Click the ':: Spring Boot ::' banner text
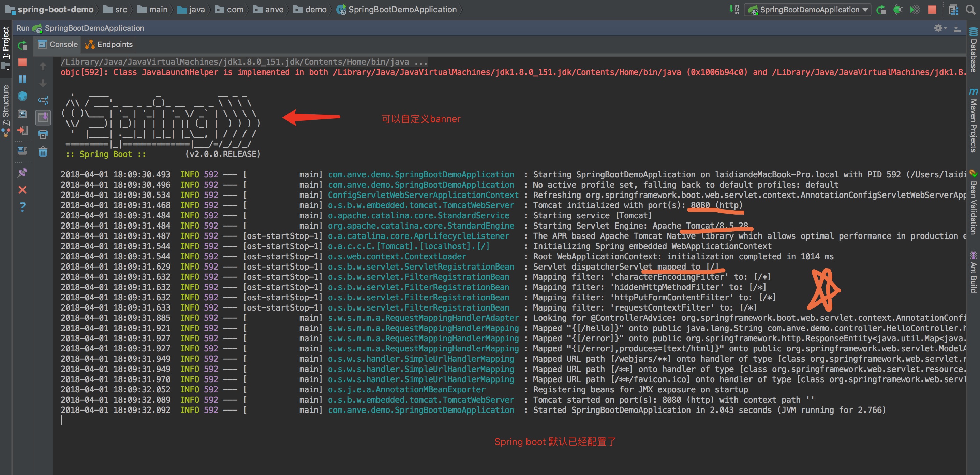 pyautogui.click(x=106, y=154)
